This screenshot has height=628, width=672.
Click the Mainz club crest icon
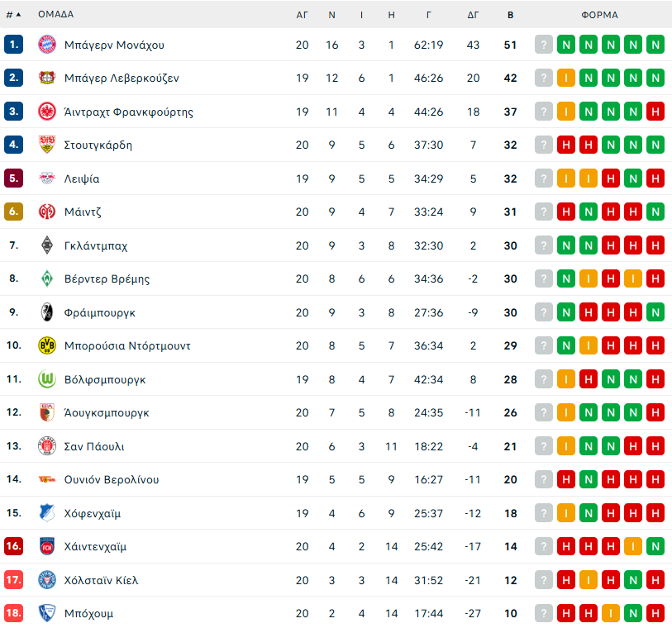(x=46, y=212)
